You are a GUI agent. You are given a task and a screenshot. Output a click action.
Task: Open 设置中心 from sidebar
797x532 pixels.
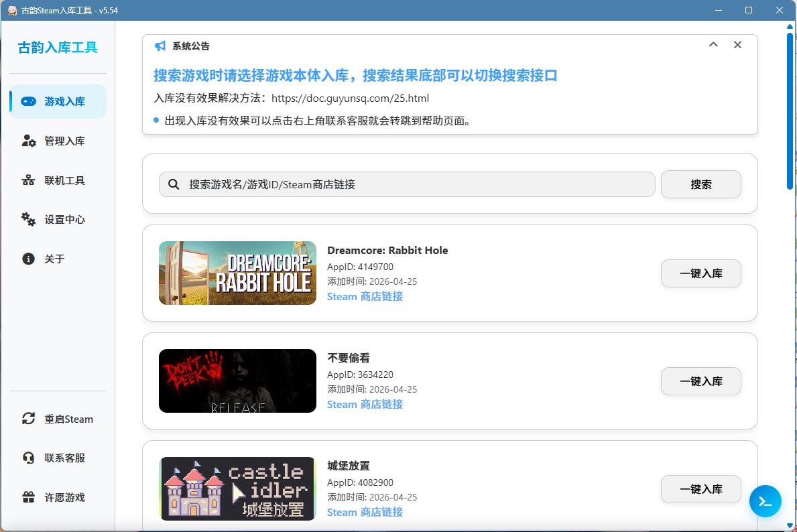58,219
